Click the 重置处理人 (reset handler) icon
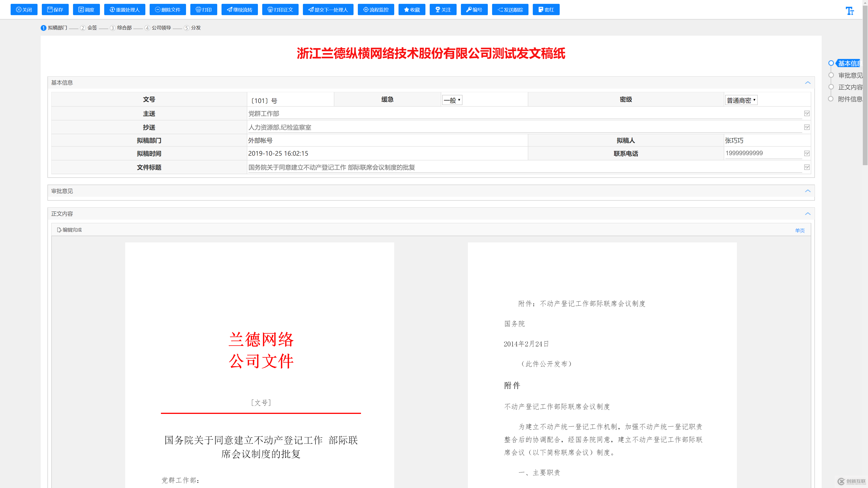 (124, 9)
